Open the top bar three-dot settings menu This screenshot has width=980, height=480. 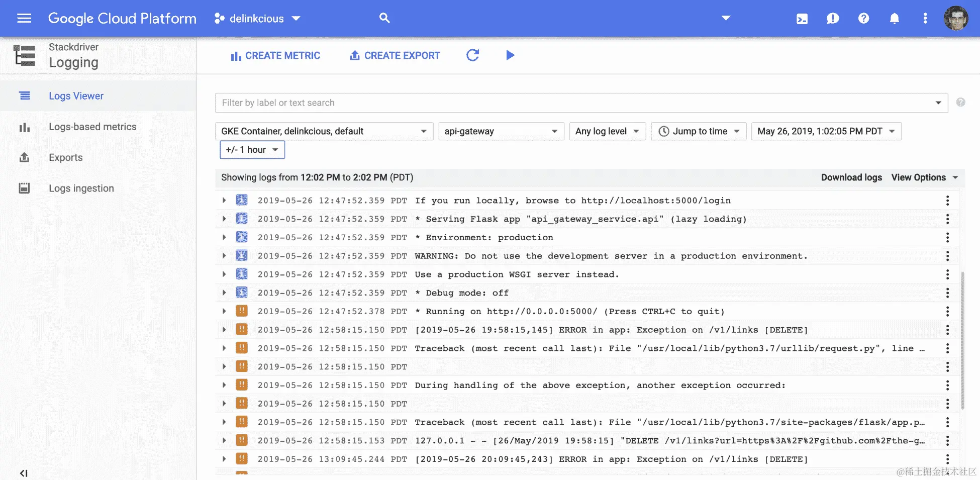tap(925, 19)
